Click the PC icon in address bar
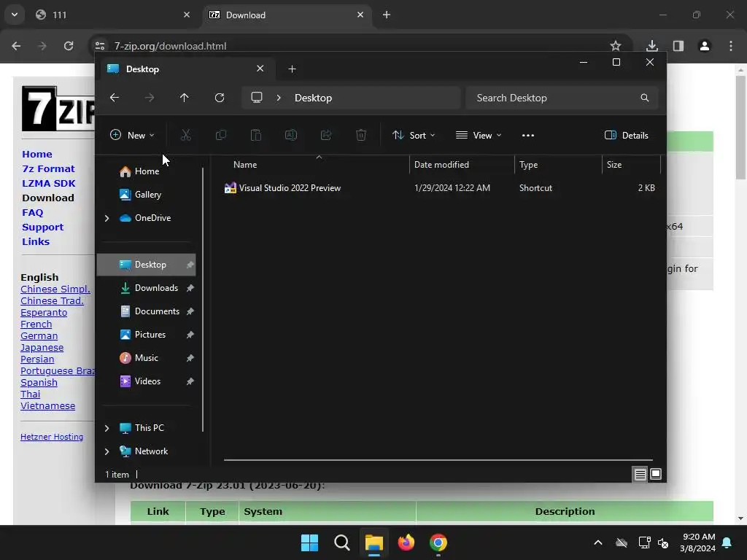Viewport: 747px width, 560px height. tap(257, 98)
